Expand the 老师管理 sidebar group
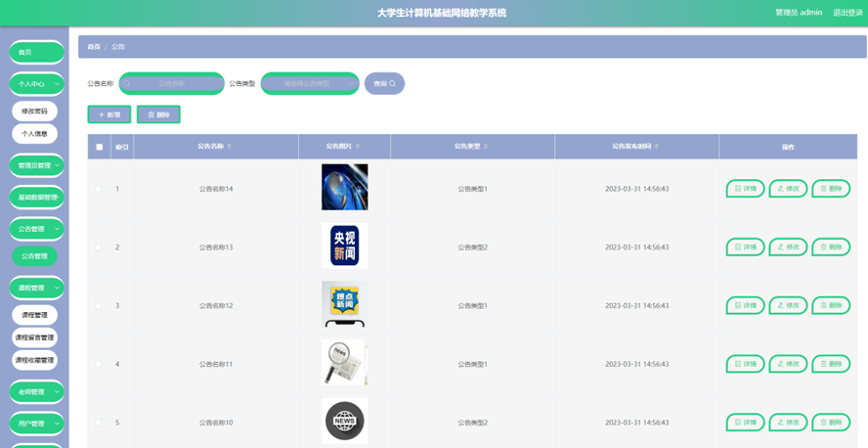 tap(36, 391)
